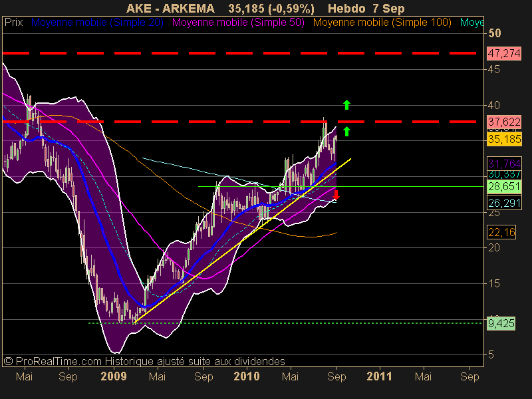Image resolution: width=532 pixels, height=399 pixels.
Task: Click the green 28,651 support price tag
Action: click(x=504, y=187)
